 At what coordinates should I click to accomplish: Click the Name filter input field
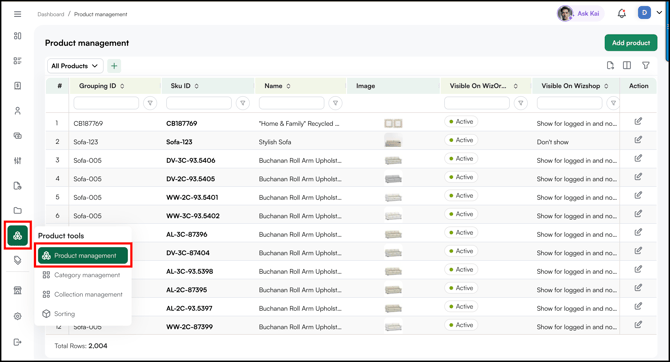coord(291,103)
